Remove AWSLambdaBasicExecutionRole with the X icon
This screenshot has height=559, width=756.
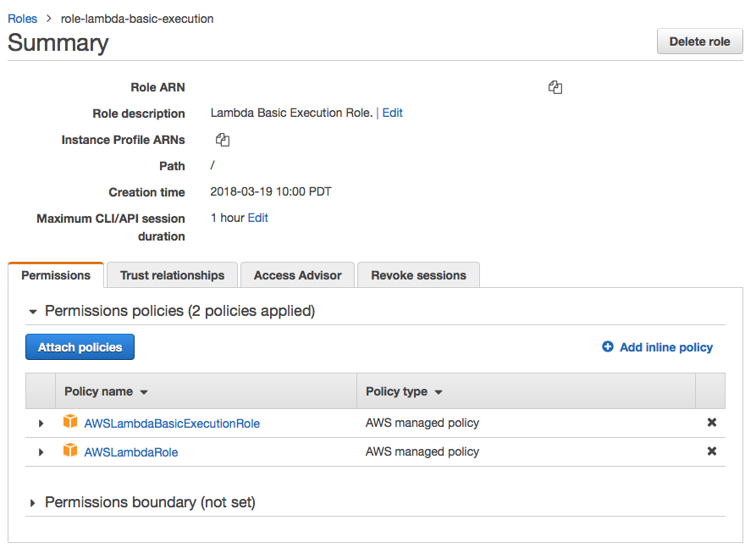[712, 421]
